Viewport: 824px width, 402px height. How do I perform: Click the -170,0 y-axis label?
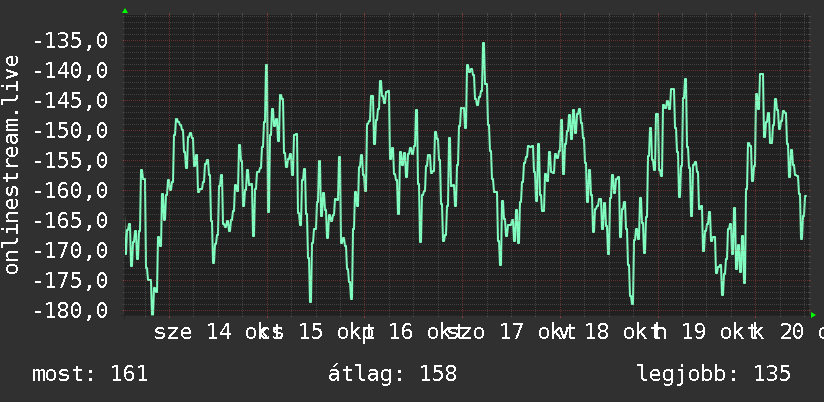tap(70, 250)
